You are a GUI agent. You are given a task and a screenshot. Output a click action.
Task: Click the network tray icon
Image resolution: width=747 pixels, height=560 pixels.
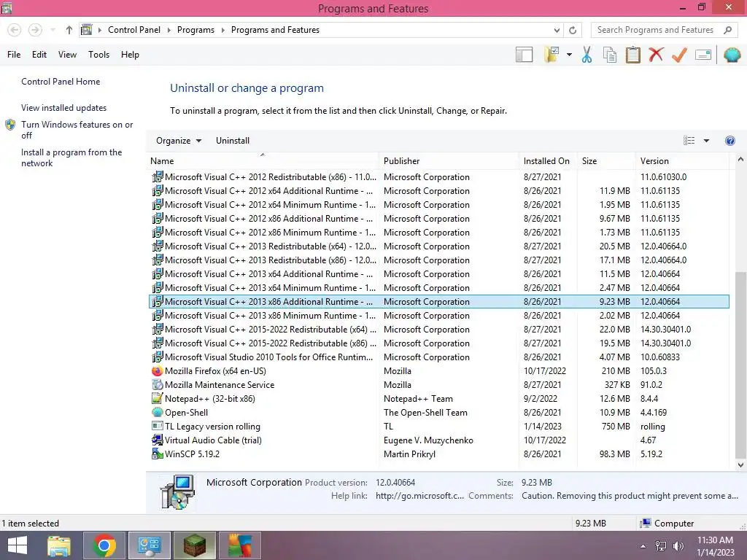pos(661,546)
